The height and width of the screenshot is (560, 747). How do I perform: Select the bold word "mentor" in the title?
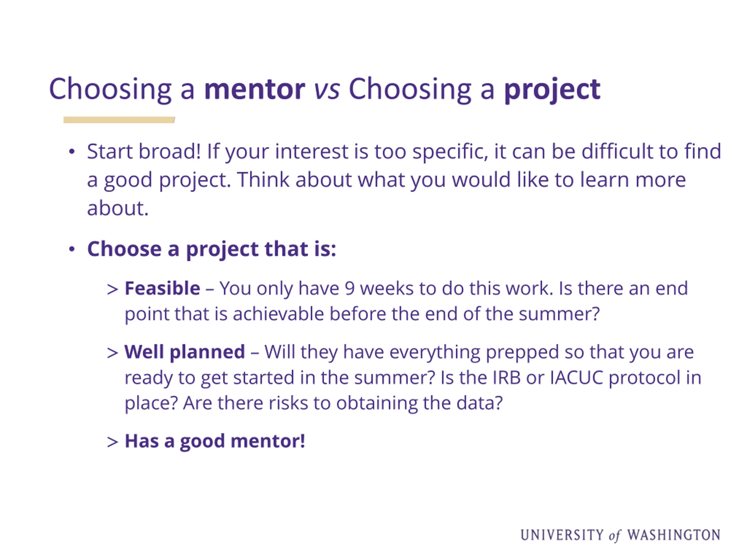[255, 89]
